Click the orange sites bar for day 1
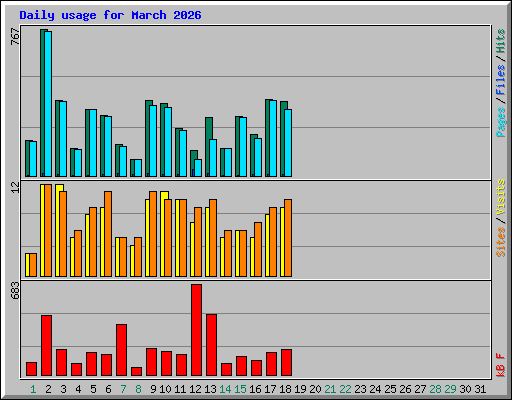 click(x=33, y=265)
